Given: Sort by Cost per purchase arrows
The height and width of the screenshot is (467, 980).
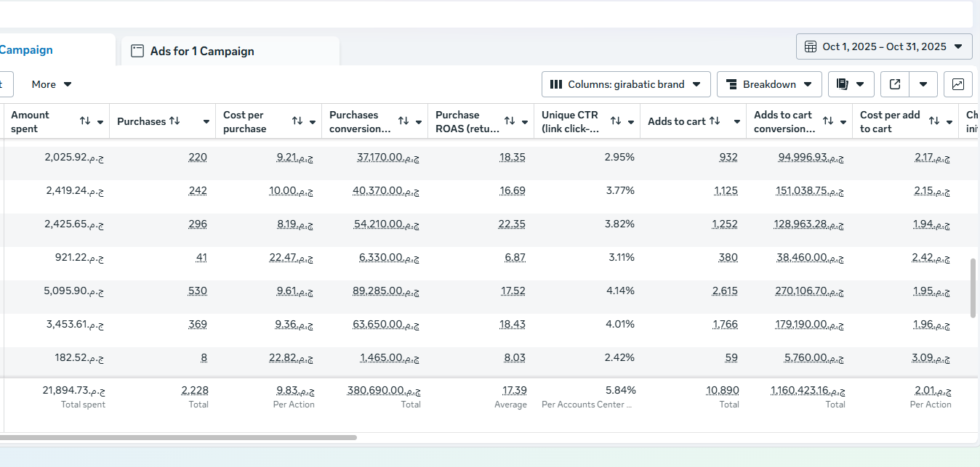Looking at the screenshot, I should point(297,121).
